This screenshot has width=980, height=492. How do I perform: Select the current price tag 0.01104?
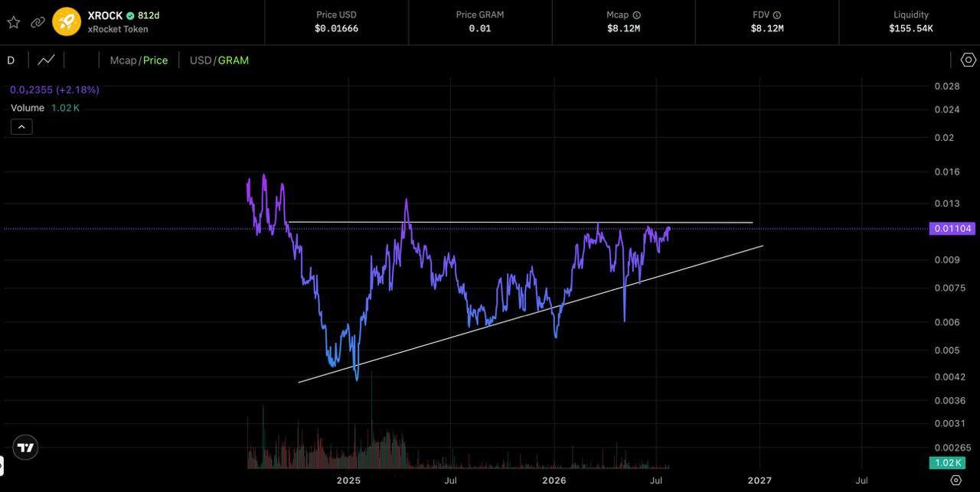[952, 229]
